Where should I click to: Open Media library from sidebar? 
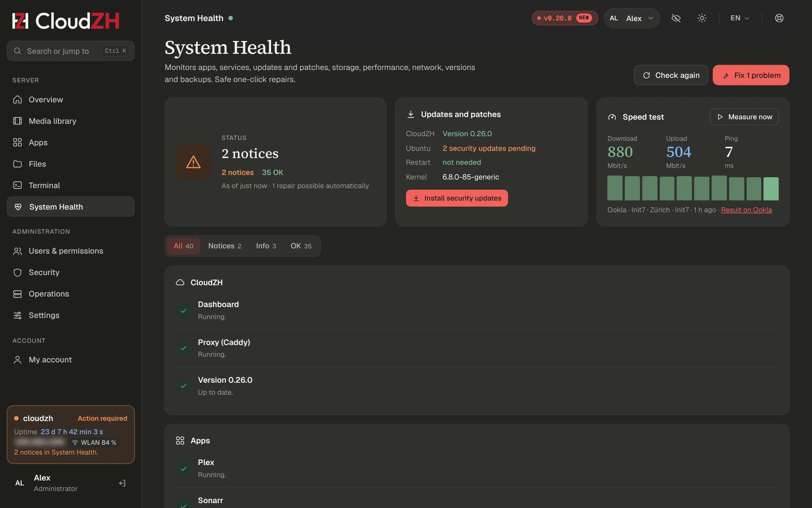[x=71, y=121]
